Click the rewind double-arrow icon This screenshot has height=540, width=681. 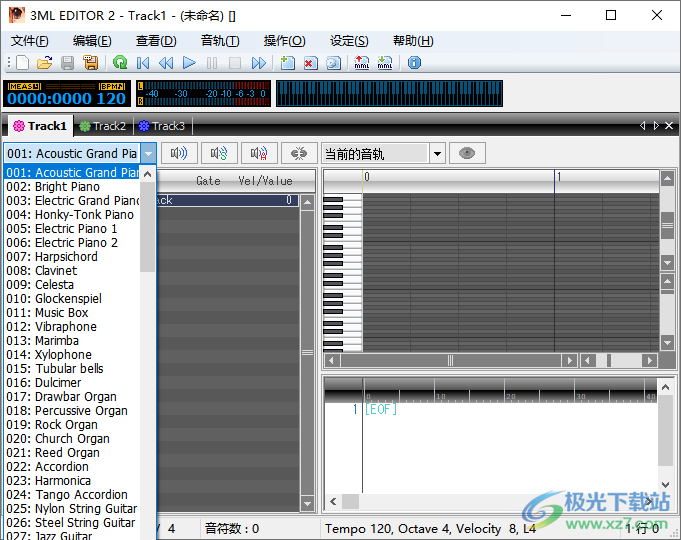click(x=166, y=63)
